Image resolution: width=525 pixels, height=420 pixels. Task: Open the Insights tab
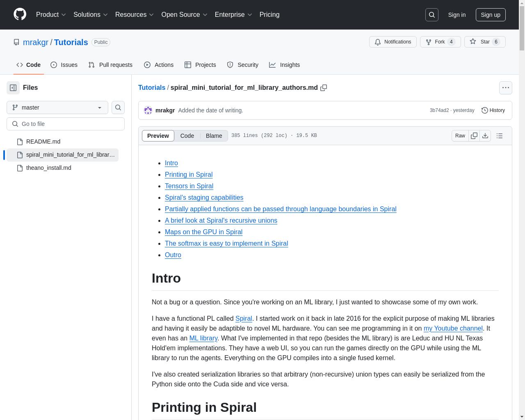[x=285, y=65]
